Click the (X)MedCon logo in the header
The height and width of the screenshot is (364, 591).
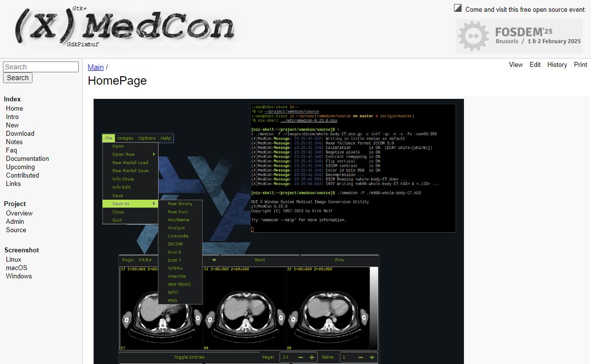tap(126, 27)
